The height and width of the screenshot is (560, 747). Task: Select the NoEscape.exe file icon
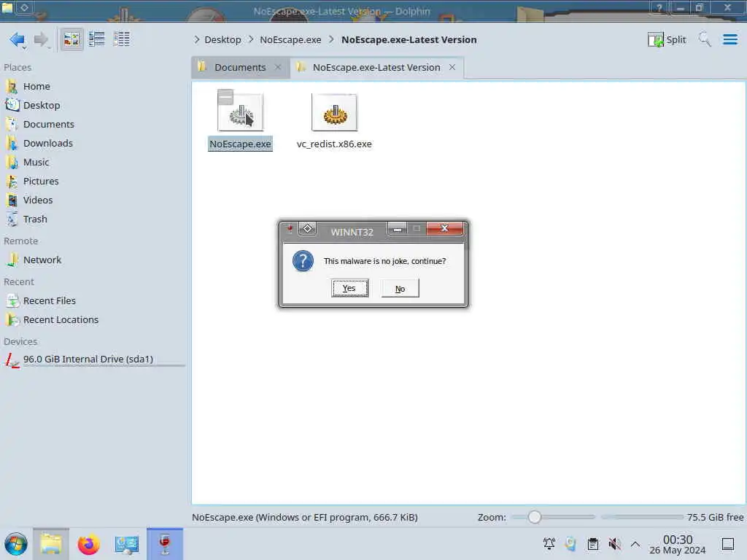point(241,113)
